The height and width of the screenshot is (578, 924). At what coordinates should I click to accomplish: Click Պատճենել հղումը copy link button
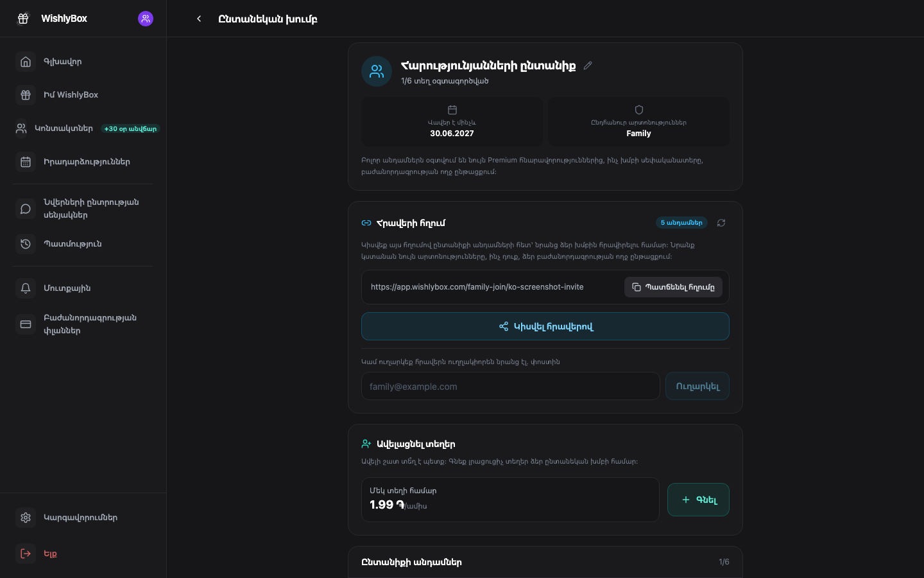673,287
